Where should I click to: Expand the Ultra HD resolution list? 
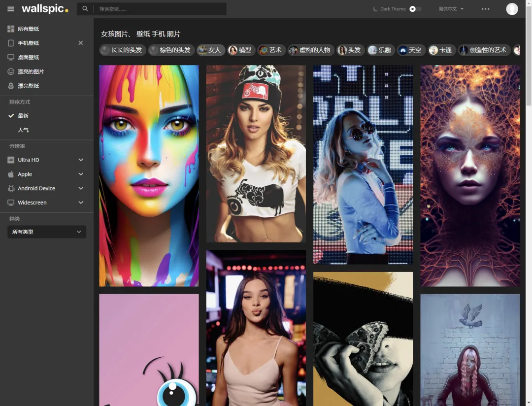[81, 160]
